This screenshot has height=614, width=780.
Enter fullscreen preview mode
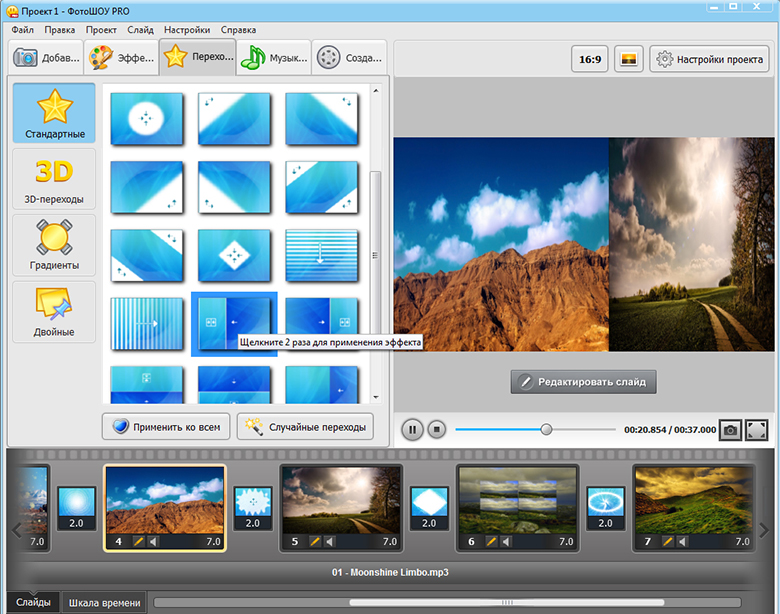point(756,429)
